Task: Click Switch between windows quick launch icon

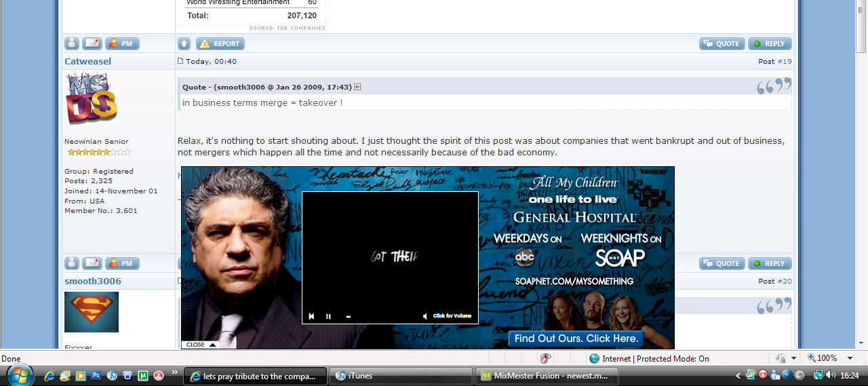Action: tap(65, 375)
